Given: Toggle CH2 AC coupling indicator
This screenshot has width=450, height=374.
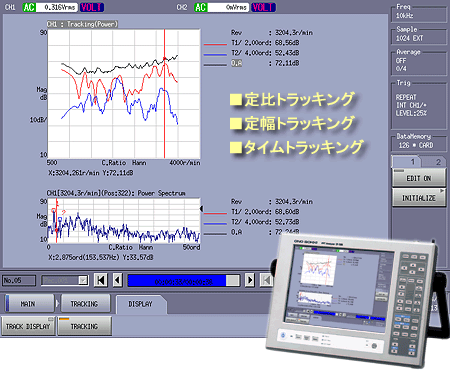Looking at the screenshot, I should click(x=201, y=7).
